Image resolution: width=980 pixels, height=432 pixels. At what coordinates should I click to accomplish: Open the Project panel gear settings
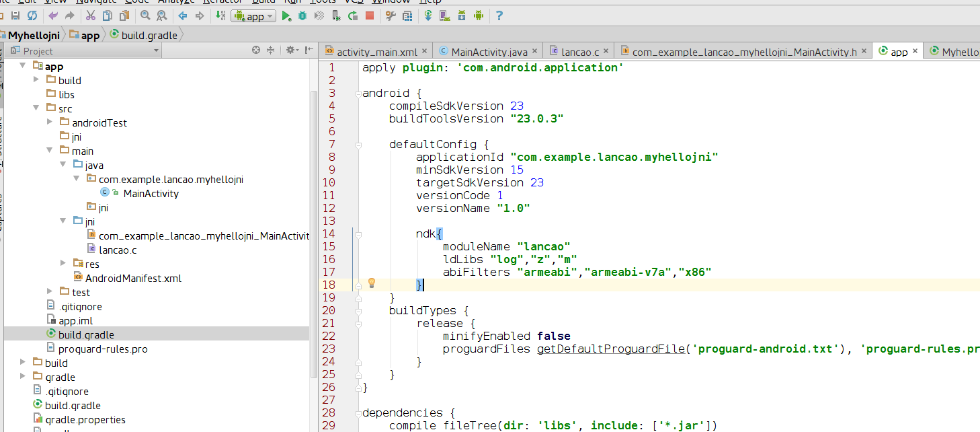290,50
